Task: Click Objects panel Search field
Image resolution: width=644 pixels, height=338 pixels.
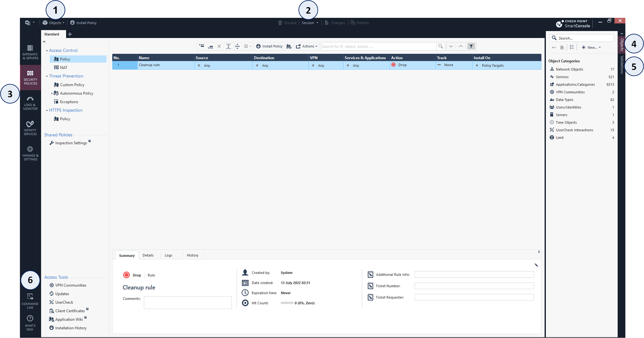Action: [581, 38]
